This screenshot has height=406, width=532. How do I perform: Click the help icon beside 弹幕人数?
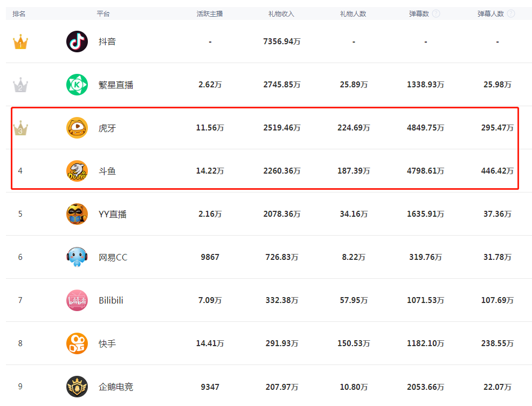(x=510, y=13)
